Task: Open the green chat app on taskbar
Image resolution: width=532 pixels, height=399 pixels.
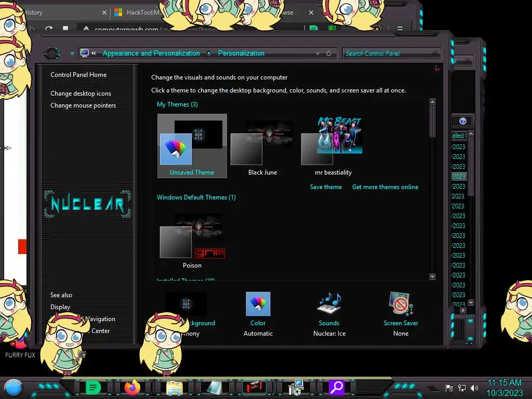Action: coord(92,388)
